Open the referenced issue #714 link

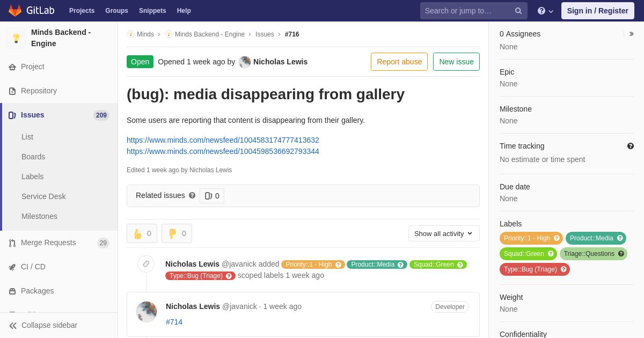[x=174, y=322]
